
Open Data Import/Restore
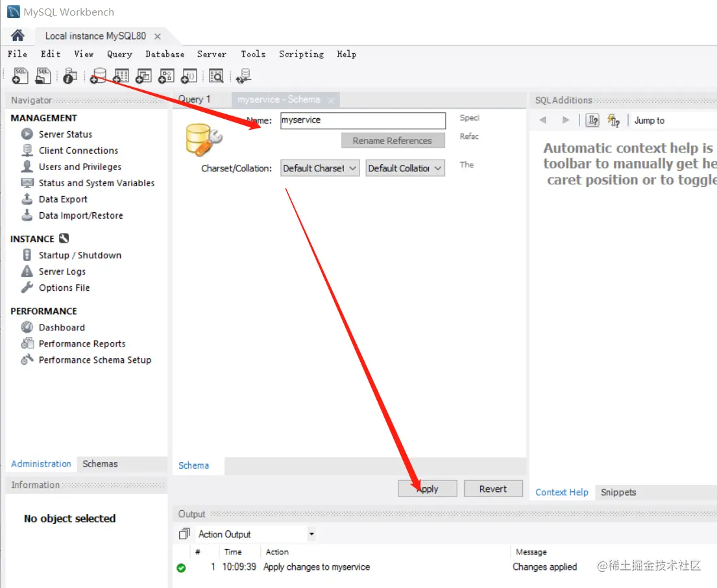(81, 215)
